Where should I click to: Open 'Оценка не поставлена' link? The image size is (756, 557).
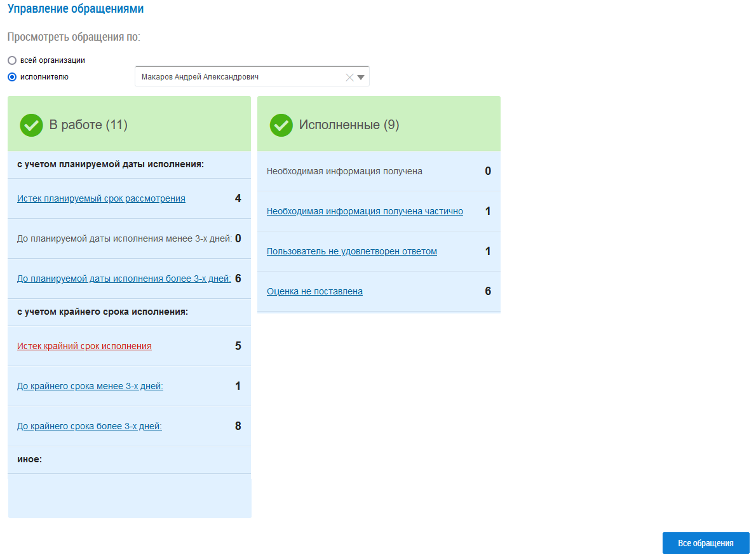[314, 291]
